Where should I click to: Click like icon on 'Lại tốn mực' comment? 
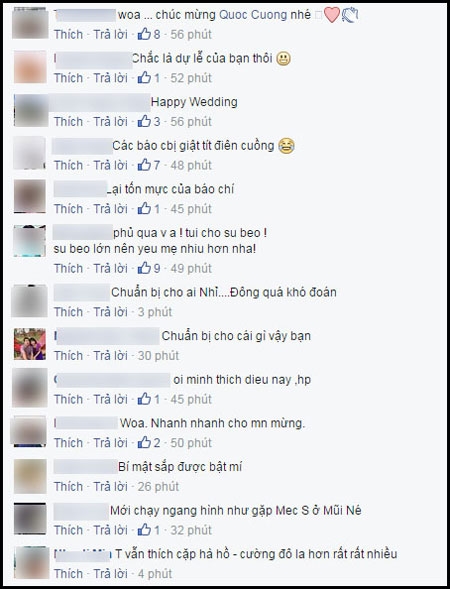144,208
